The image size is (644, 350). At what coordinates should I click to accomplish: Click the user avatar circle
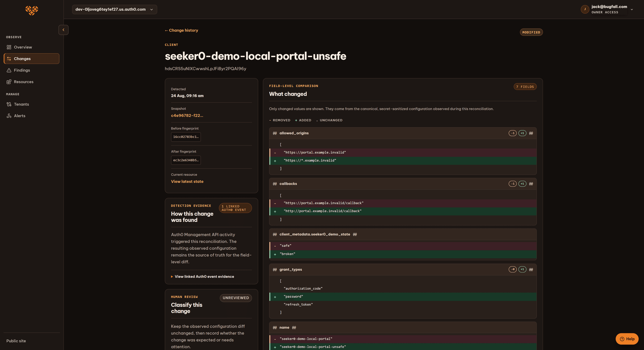coord(585,9)
